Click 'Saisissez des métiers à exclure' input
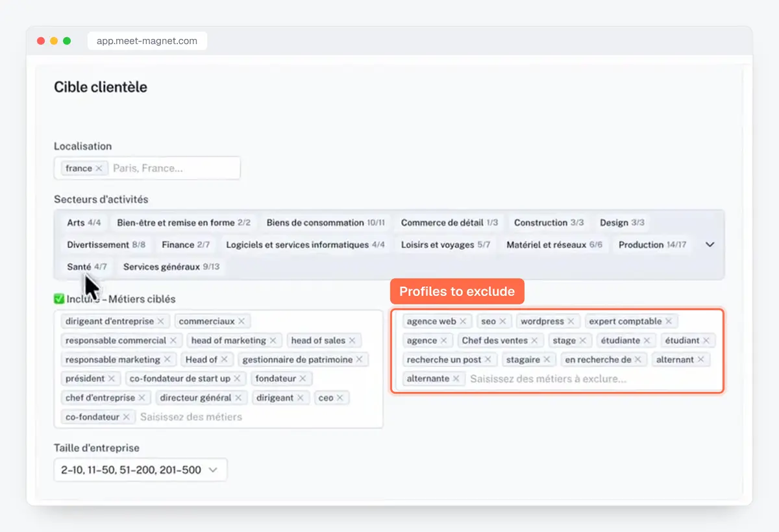 (548, 378)
